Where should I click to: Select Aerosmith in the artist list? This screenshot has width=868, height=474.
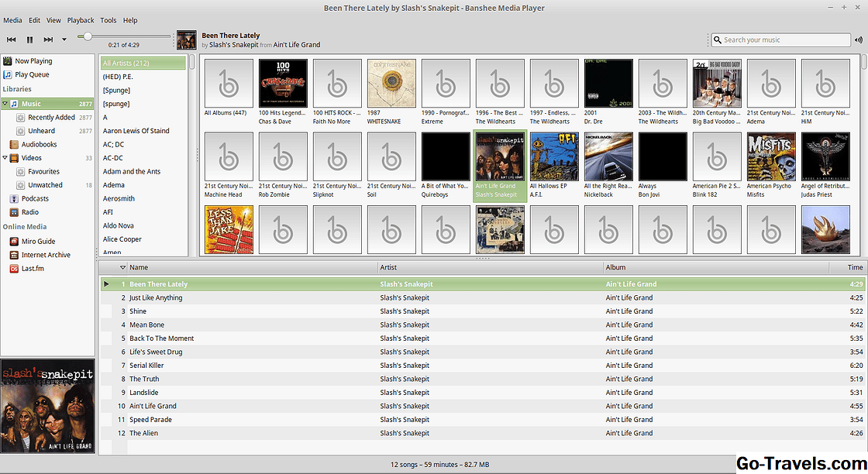coord(119,198)
